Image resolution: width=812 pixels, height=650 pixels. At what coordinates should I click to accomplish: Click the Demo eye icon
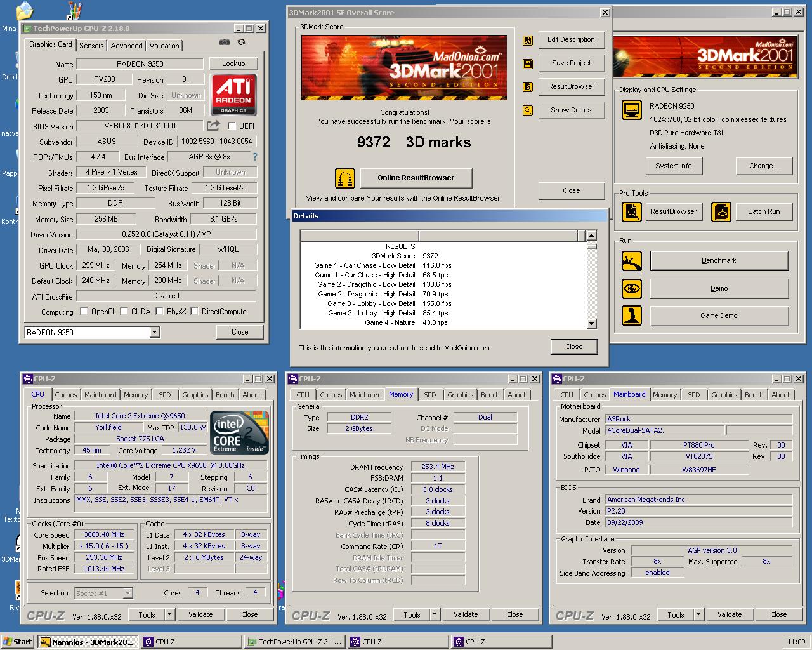(x=632, y=289)
